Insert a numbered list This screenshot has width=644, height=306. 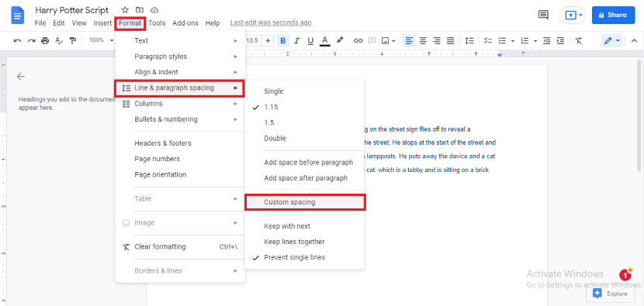[x=525, y=40]
